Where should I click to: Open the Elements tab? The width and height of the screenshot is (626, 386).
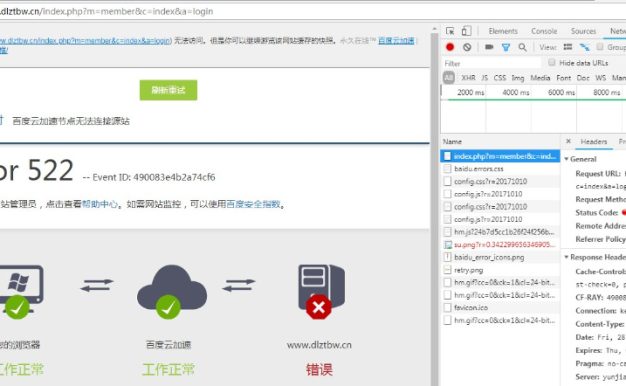(x=503, y=31)
